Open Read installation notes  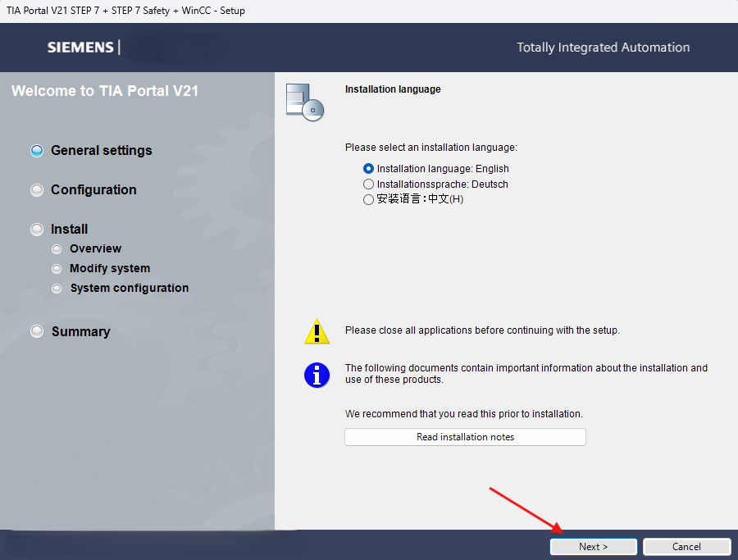pos(465,437)
